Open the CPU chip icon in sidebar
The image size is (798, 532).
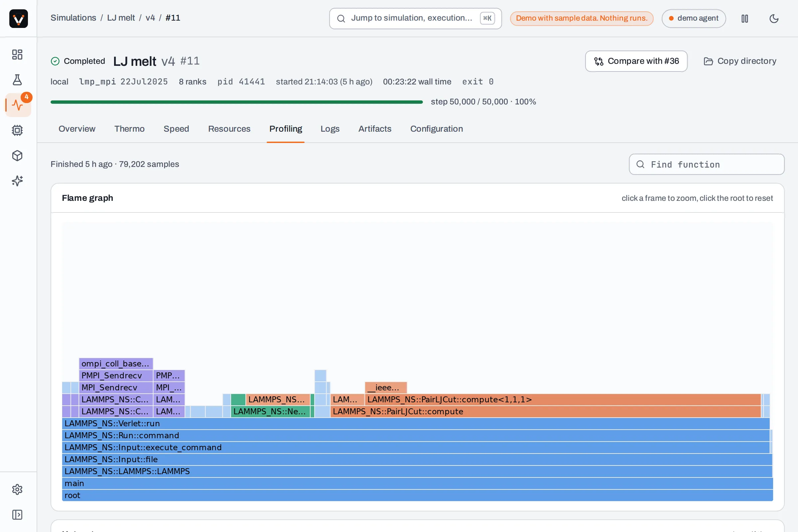(x=17, y=130)
